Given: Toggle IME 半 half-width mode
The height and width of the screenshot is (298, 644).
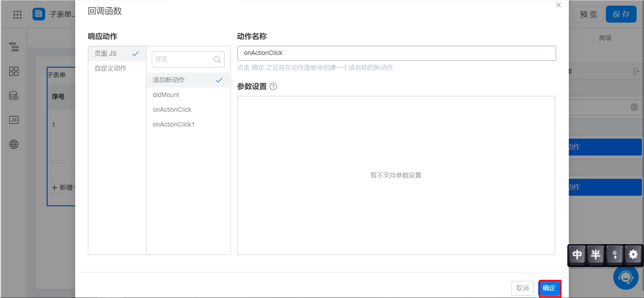Looking at the screenshot, I should tap(596, 254).
